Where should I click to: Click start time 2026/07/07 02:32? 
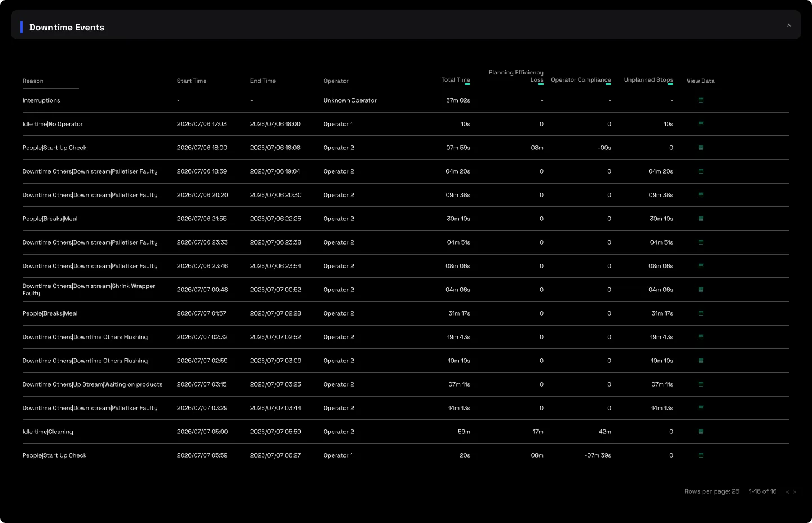[x=202, y=337]
